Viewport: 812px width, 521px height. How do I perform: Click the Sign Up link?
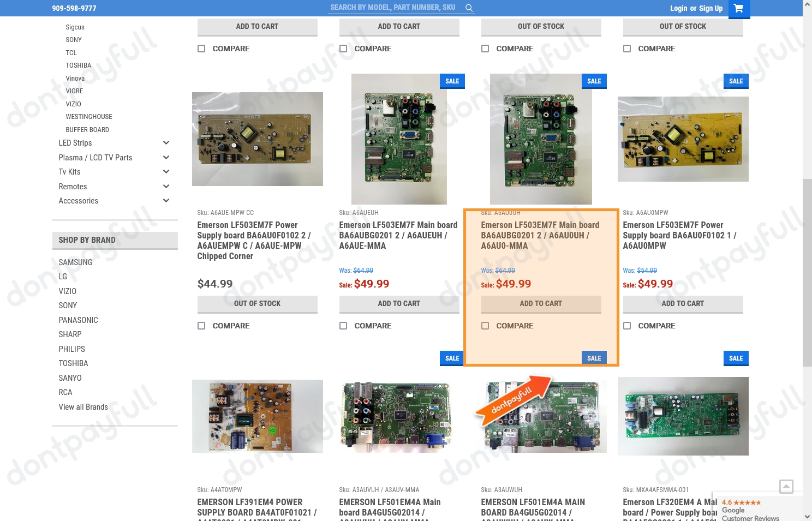710,8
